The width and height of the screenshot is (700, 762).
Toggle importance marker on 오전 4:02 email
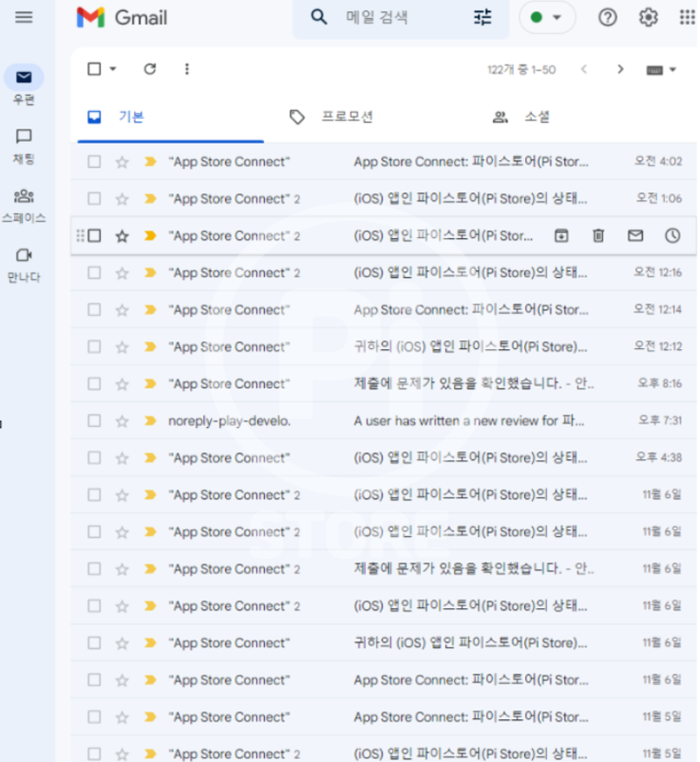coord(150,161)
